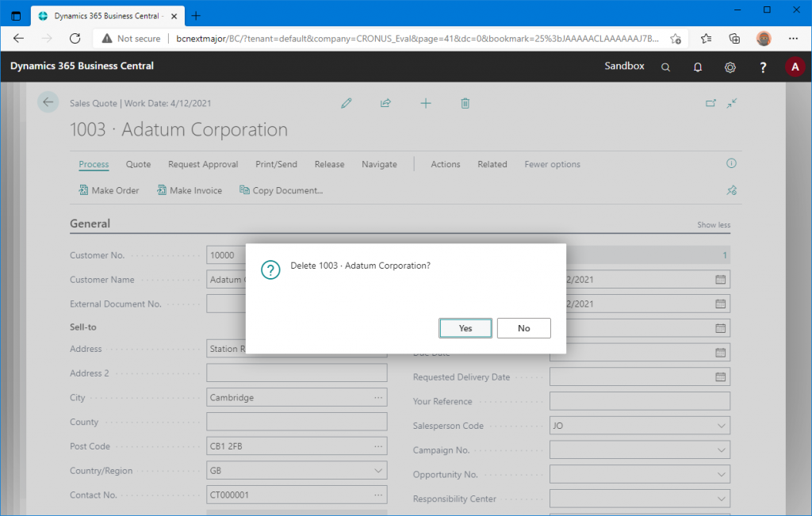This screenshot has height=516, width=812.
Task: Close the Dynamics 365 browser tab
Action: (x=174, y=16)
